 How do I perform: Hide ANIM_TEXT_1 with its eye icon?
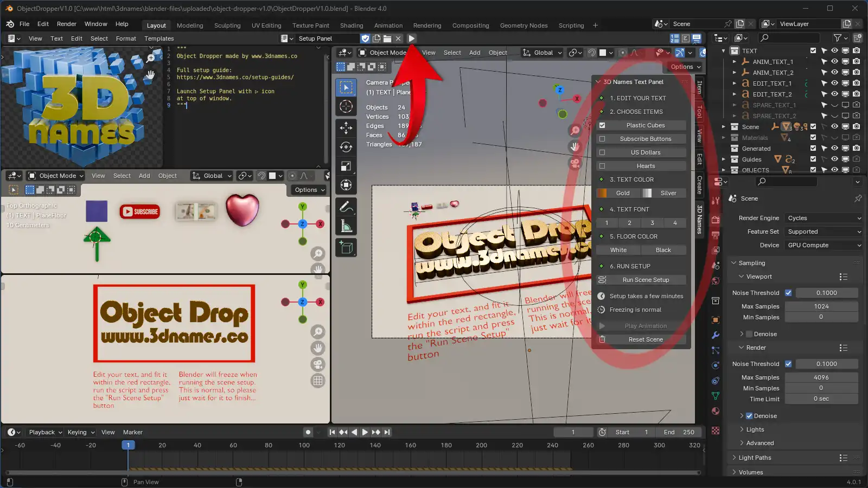click(x=835, y=62)
